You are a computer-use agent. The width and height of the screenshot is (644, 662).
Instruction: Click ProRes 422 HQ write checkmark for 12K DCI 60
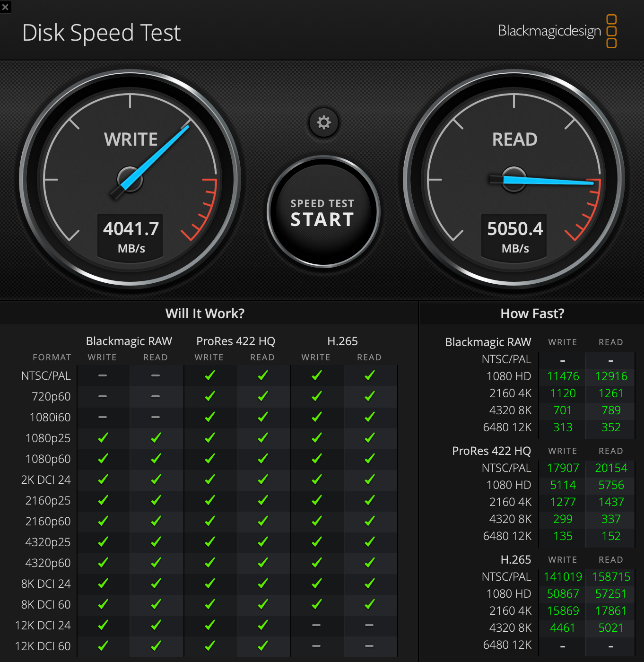click(209, 645)
